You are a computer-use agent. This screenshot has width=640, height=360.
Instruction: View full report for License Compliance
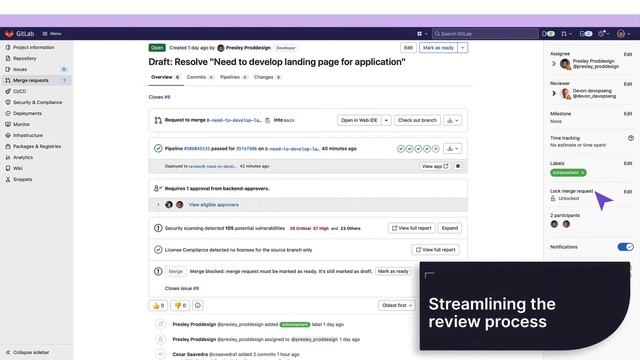(x=436, y=250)
